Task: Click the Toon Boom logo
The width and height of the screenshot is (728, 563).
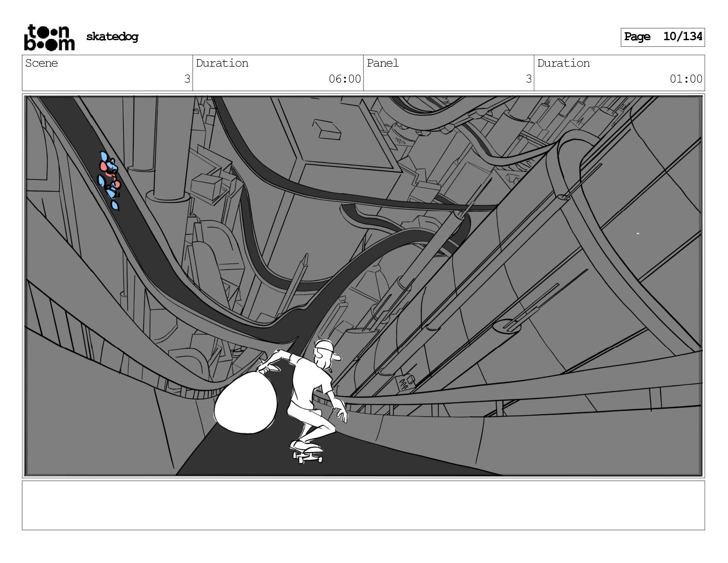Action: coord(49,38)
